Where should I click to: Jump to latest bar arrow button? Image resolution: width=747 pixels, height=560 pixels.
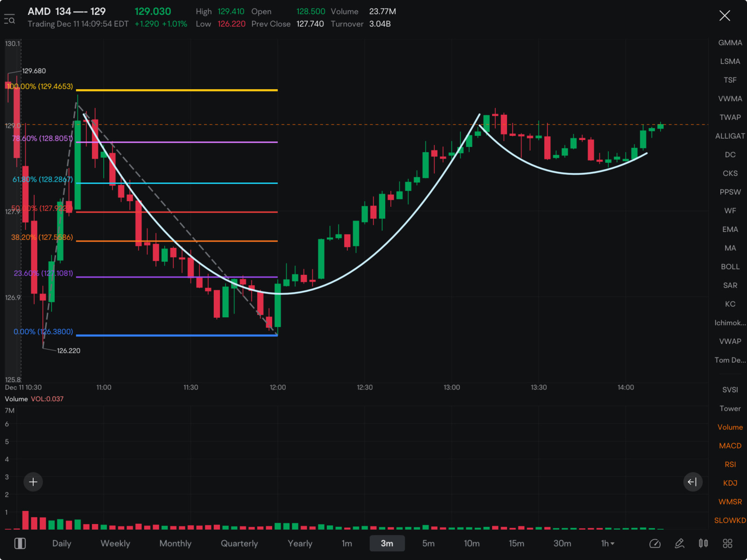[692, 482]
